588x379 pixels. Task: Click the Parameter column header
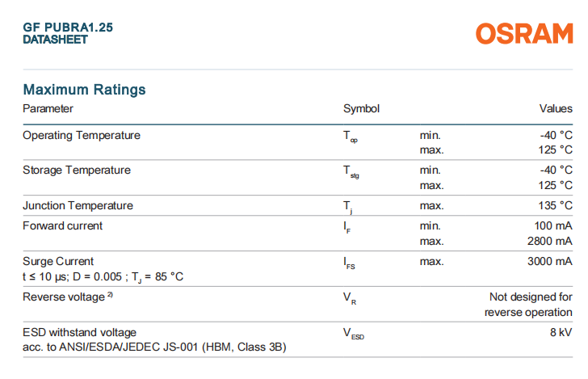click(48, 108)
